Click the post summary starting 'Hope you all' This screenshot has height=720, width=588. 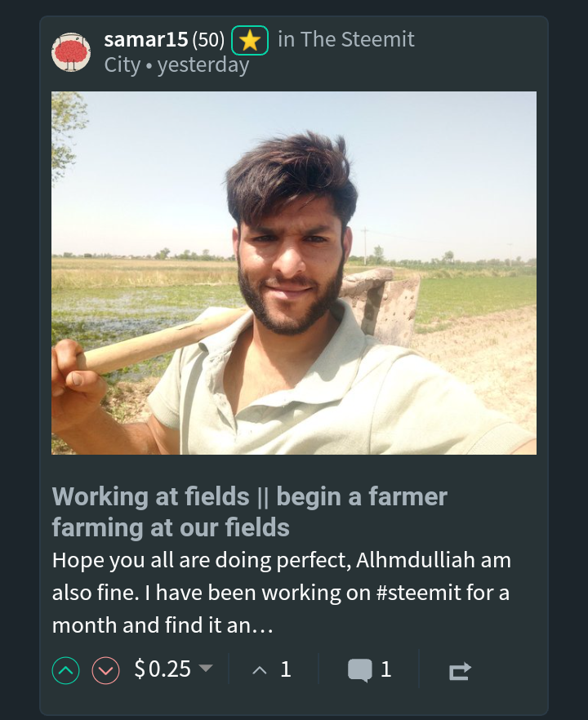[281, 593]
